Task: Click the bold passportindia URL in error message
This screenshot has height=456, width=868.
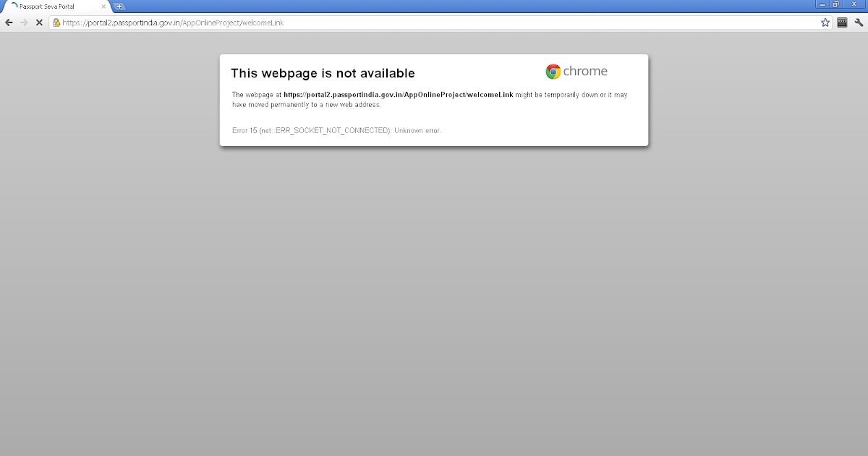Action: point(399,95)
